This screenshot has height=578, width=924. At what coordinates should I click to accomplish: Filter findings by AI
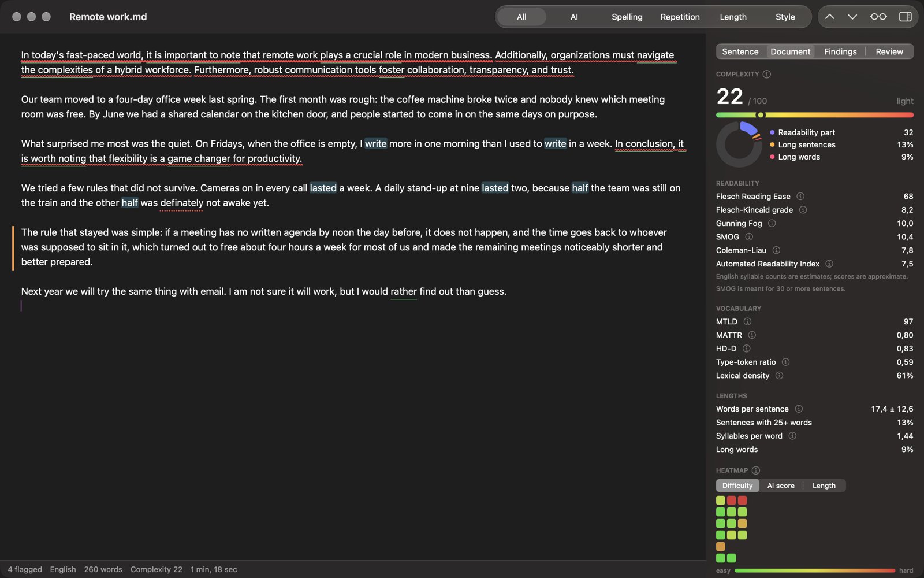point(574,17)
